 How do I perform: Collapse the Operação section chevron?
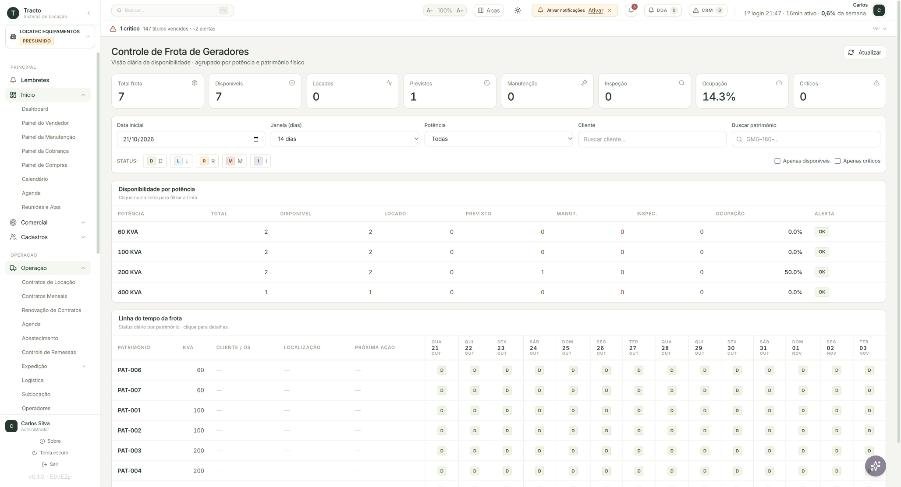tap(83, 268)
